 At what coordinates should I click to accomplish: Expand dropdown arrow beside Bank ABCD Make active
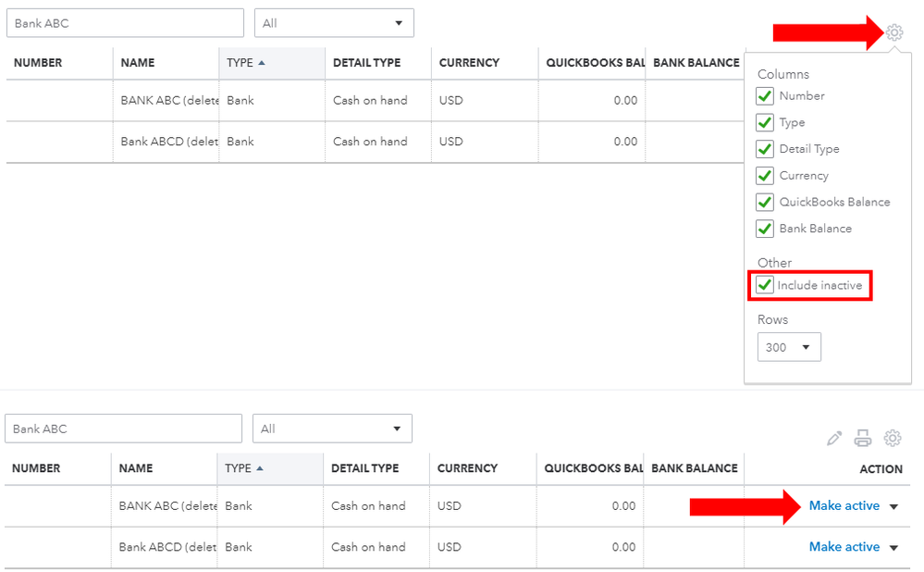point(893,548)
